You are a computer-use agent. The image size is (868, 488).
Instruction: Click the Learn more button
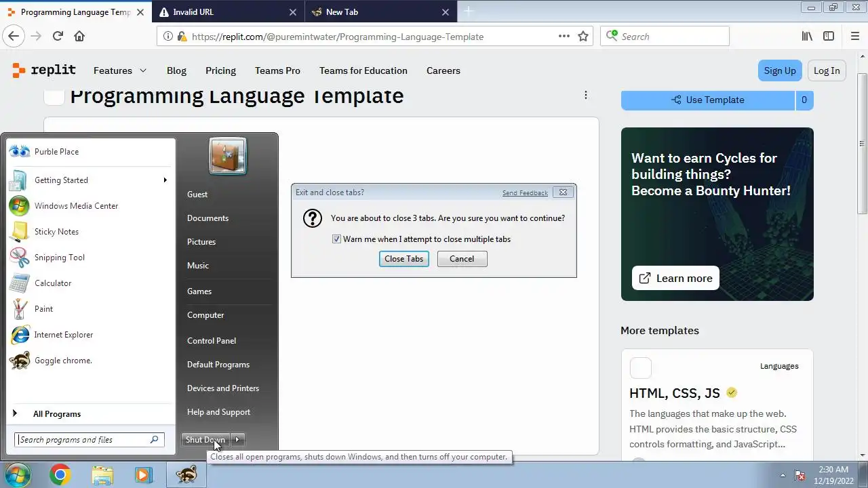(x=675, y=278)
